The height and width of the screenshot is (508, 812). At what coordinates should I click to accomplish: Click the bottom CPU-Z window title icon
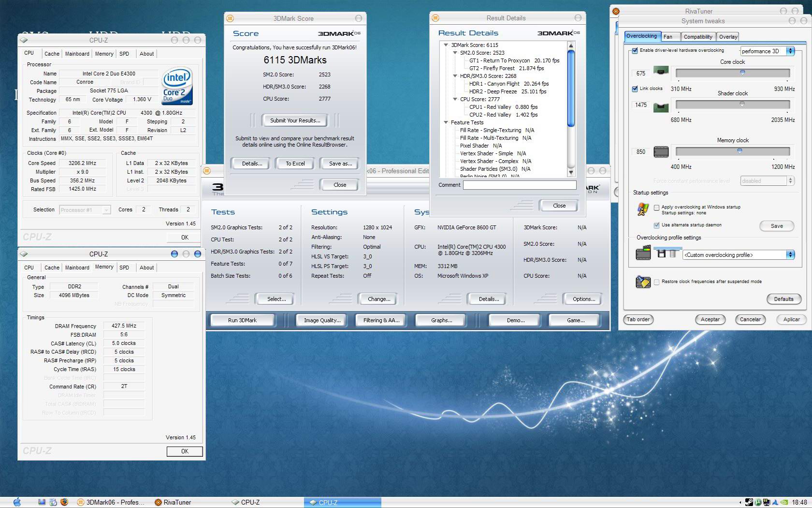click(24, 254)
